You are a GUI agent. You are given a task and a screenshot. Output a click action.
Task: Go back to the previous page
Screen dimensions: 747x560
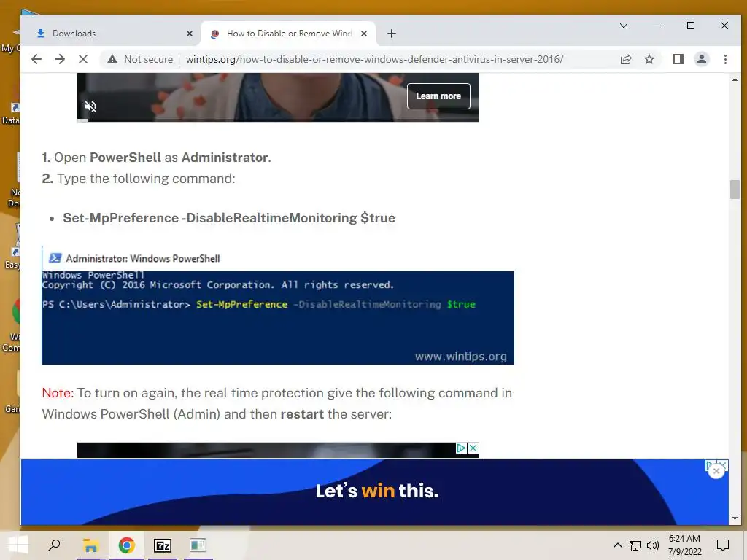(36, 59)
